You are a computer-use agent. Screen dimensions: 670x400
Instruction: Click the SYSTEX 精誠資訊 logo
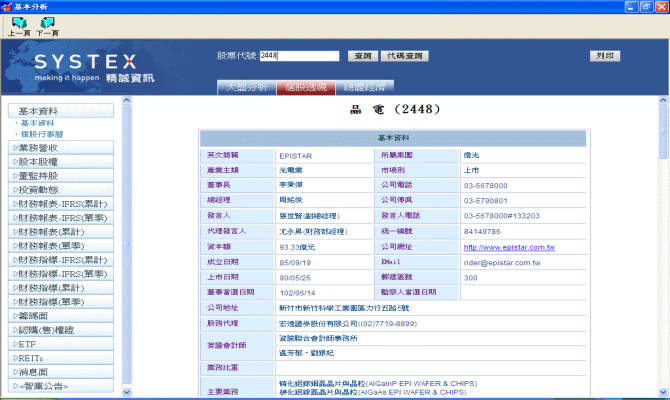click(x=94, y=68)
